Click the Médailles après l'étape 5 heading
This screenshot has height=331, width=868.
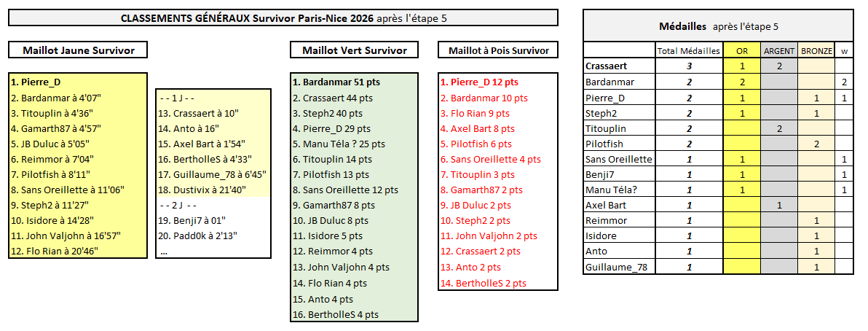tap(717, 26)
